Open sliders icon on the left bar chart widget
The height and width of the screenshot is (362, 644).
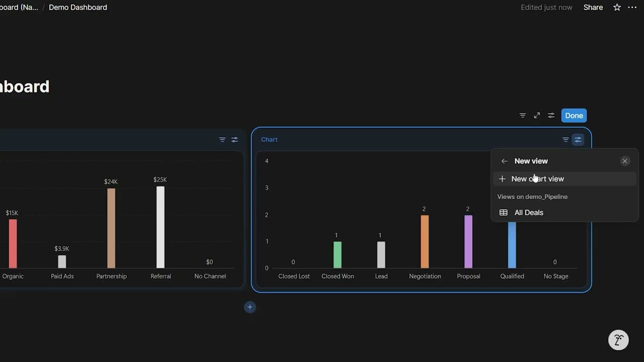click(x=234, y=139)
